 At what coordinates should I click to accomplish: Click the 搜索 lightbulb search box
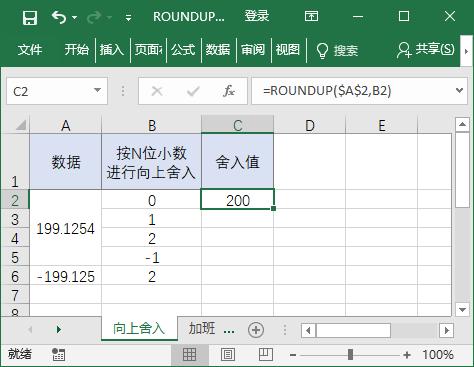337,51
